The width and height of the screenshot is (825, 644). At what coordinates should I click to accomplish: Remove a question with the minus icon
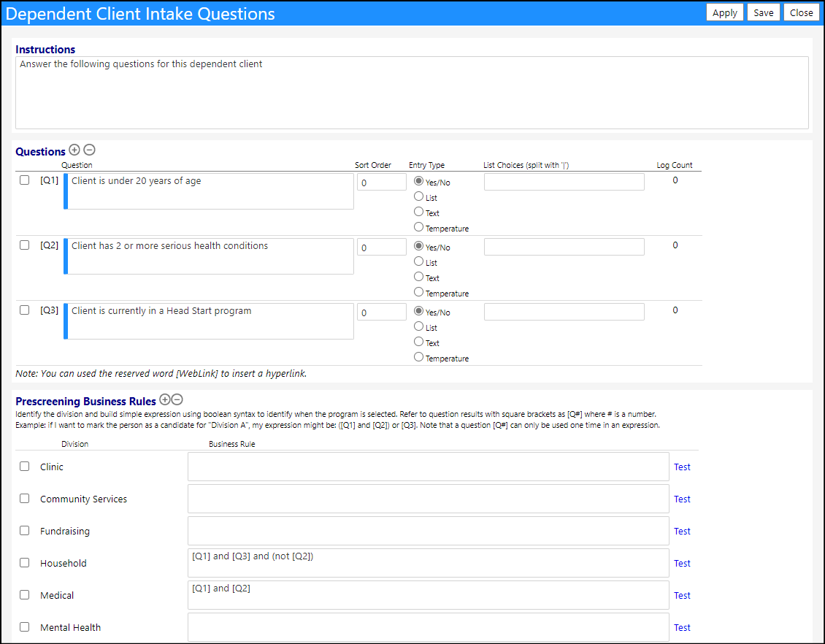tap(90, 150)
